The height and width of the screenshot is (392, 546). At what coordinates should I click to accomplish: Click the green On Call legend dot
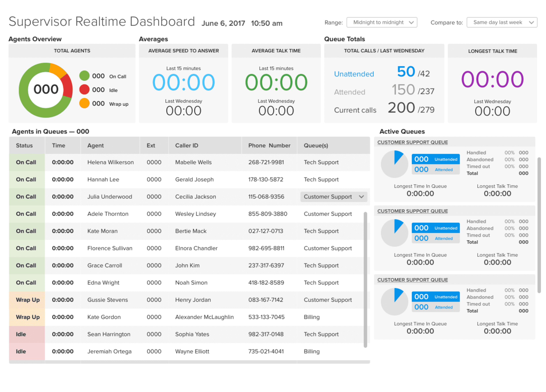coord(84,76)
